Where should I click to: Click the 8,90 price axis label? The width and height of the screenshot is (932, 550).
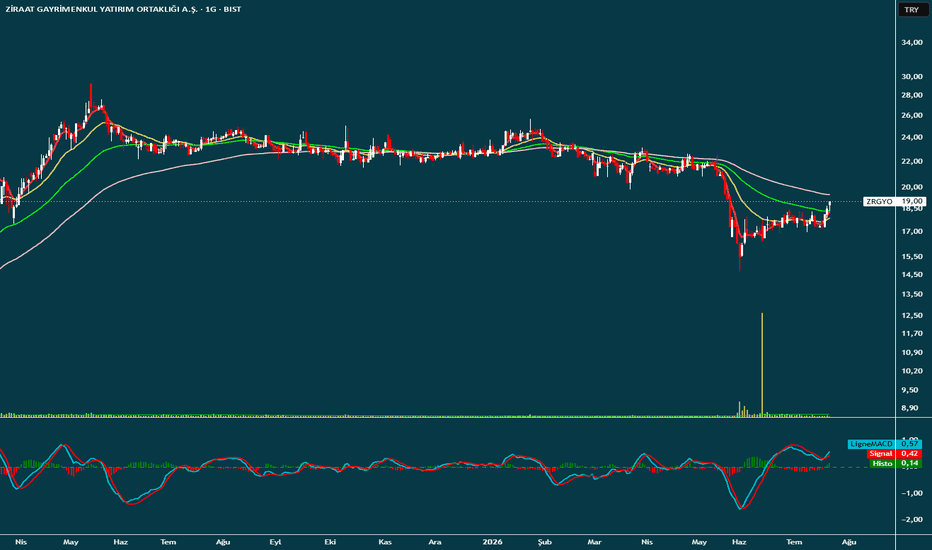(x=912, y=408)
